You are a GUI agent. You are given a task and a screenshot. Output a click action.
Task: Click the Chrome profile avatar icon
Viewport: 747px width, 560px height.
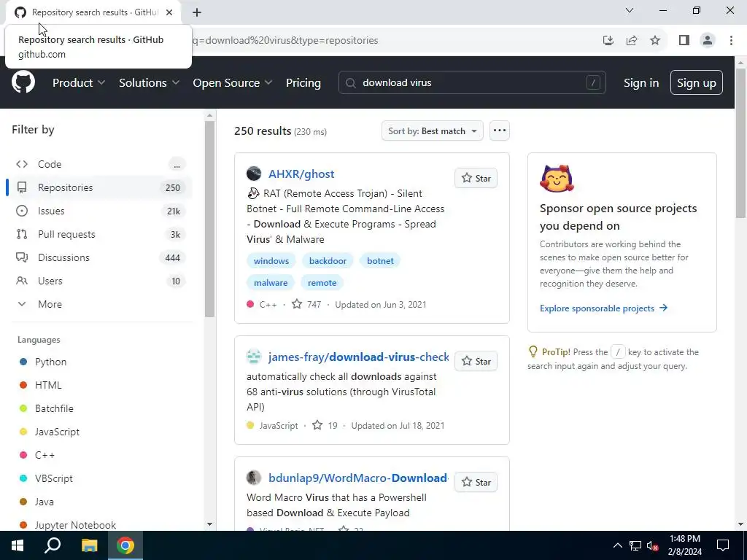pyautogui.click(x=708, y=41)
